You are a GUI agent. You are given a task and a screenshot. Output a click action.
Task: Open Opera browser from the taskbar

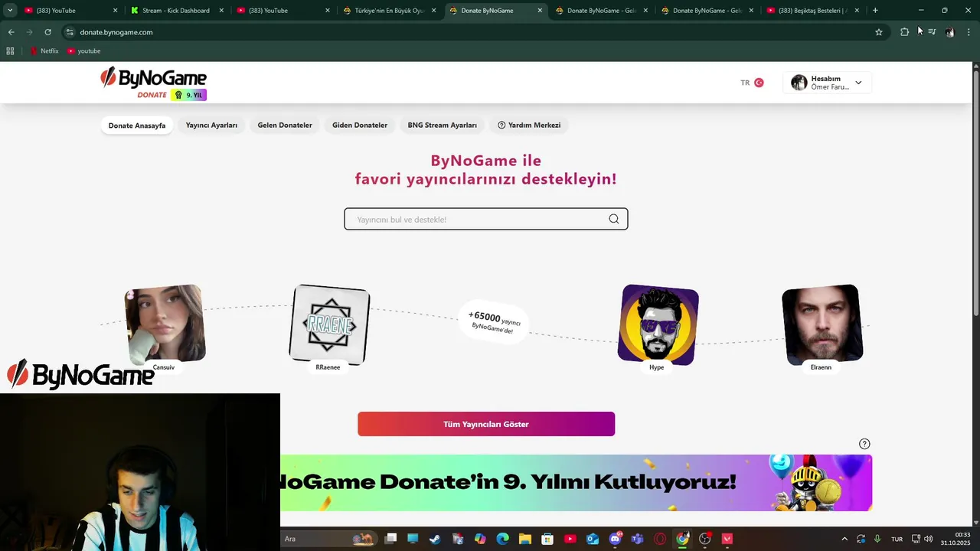pyautogui.click(x=660, y=539)
